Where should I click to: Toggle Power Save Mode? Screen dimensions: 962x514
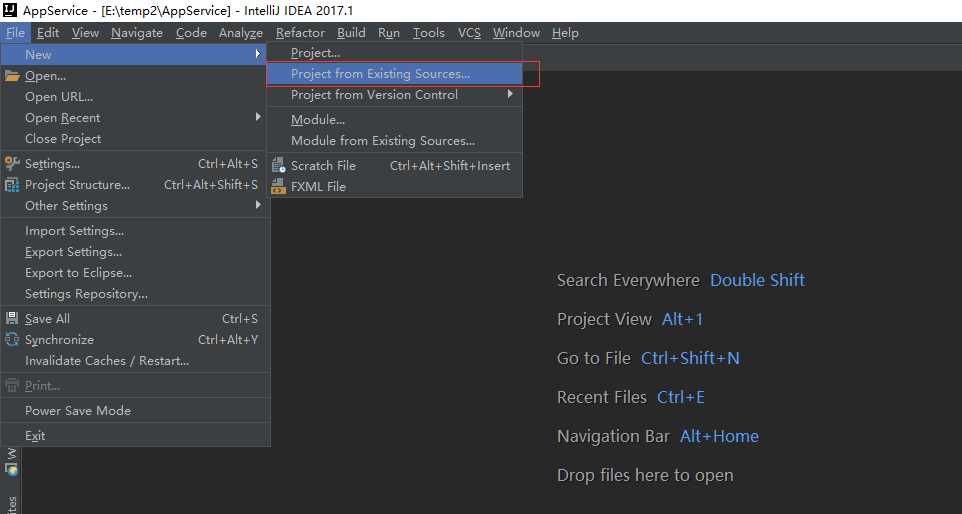click(134, 410)
